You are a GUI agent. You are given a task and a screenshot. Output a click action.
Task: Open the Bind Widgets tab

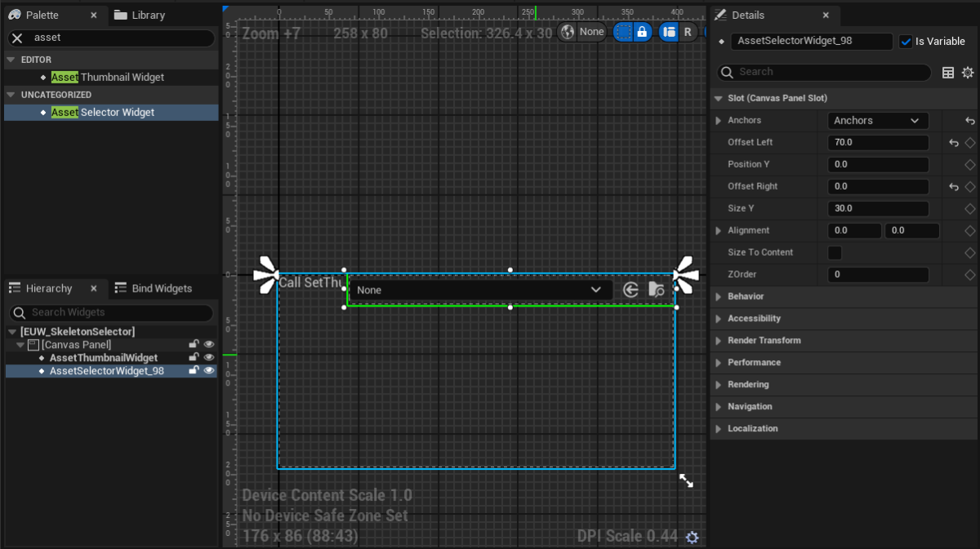point(163,288)
